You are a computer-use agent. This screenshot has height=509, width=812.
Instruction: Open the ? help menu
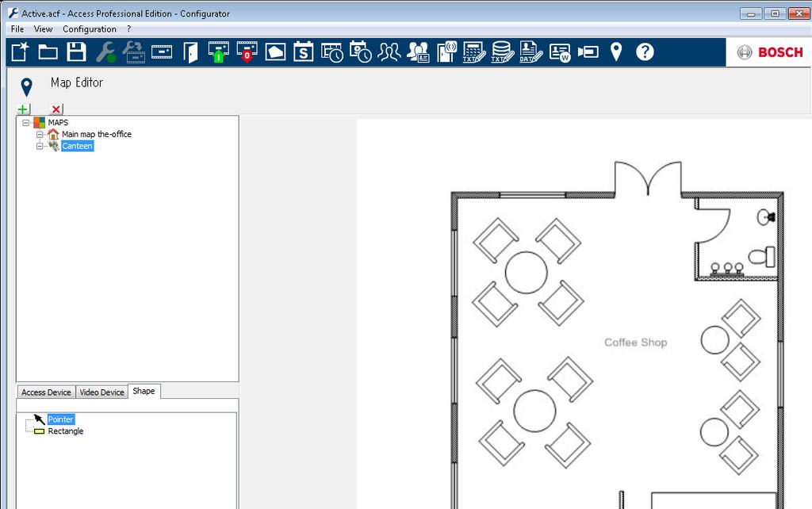point(129,29)
